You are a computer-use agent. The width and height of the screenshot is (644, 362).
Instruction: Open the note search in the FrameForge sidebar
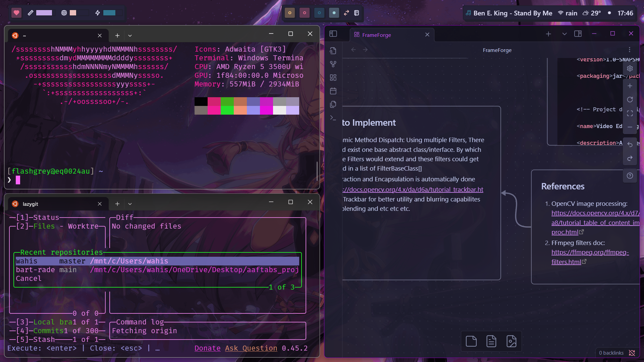point(333,51)
